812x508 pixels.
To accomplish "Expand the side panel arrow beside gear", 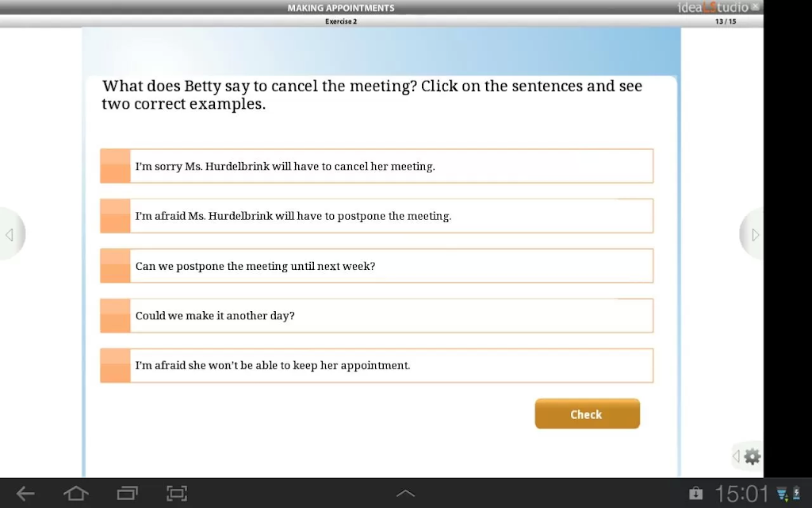I will (736, 456).
